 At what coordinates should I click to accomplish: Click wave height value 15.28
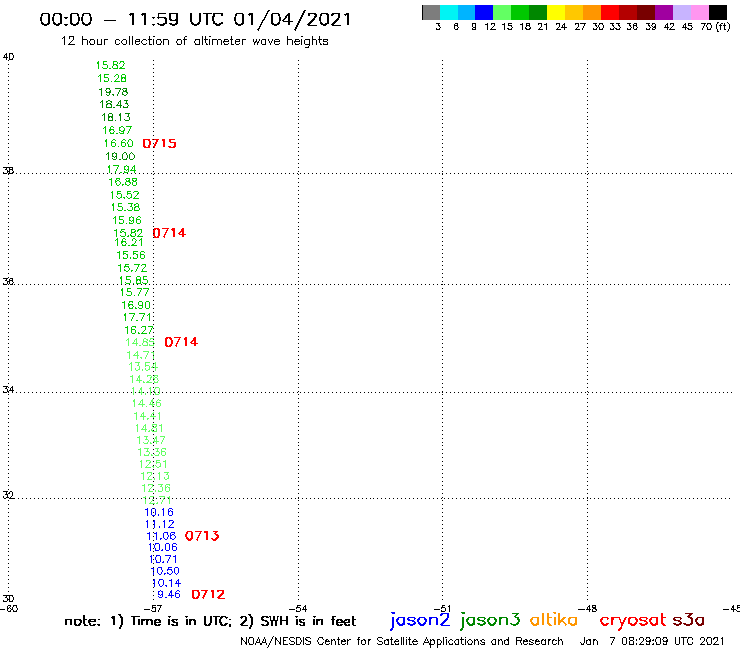[x=112, y=78]
